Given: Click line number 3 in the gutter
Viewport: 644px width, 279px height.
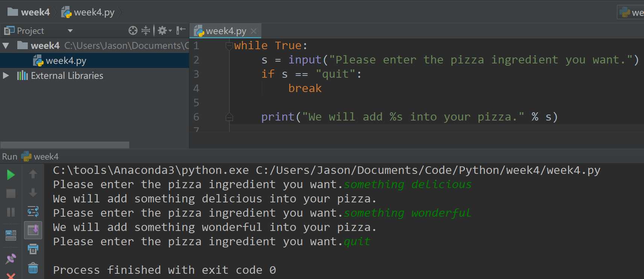Looking at the screenshot, I should coord(196,74).
